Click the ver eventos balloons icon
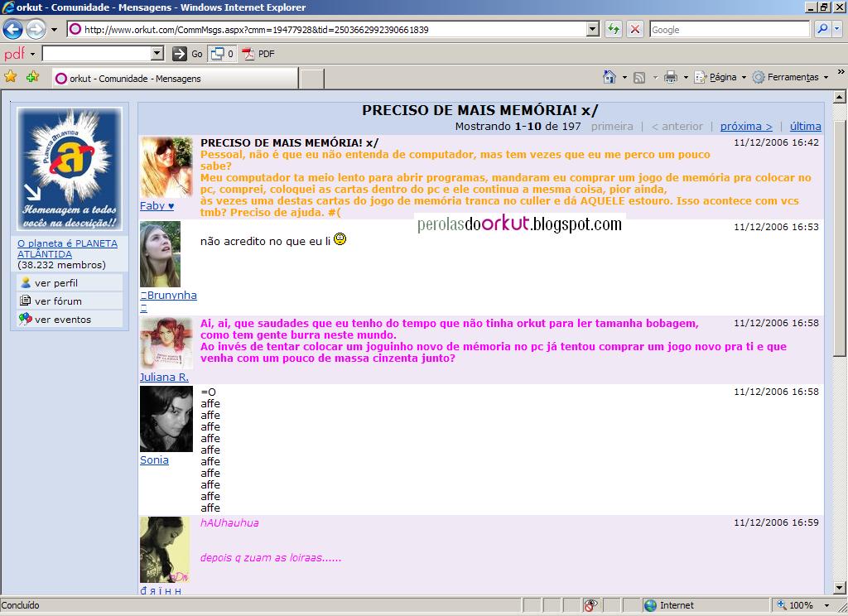The image size is (848, 616). click(x=25, y=319)
